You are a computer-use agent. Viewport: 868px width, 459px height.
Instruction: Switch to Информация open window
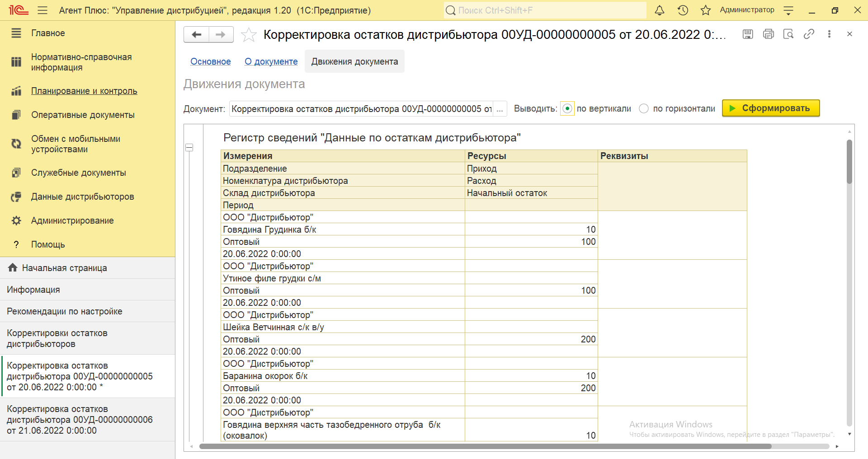tap(87, 290)
